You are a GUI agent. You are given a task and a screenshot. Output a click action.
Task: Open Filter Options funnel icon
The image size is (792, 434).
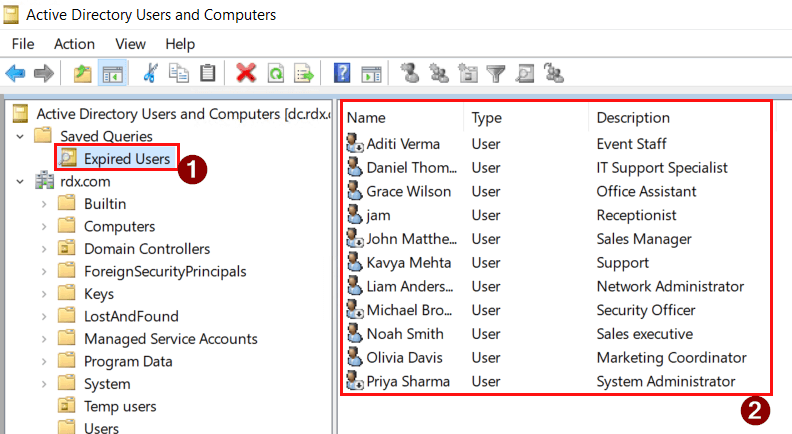click(x=496, y=74)
